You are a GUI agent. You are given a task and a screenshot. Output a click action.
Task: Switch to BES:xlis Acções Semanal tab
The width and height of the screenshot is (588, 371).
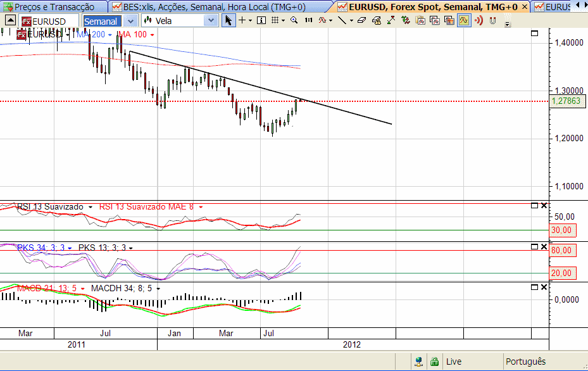click(214, 7)
